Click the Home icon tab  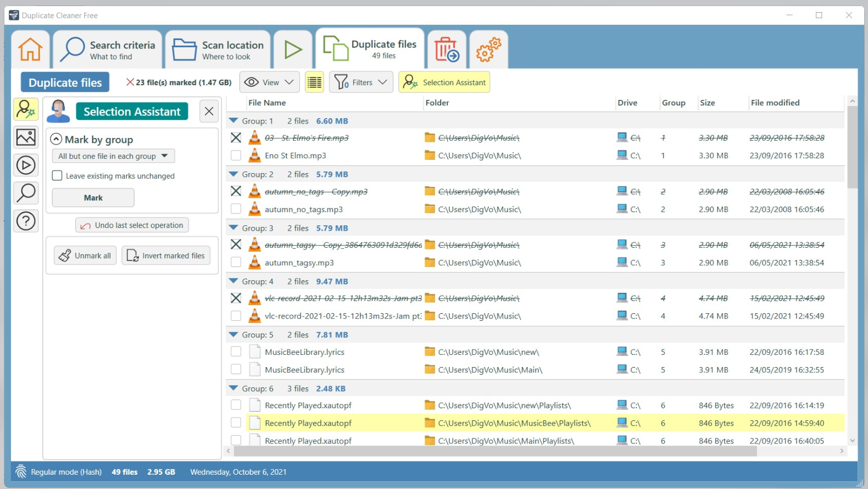click(30, 49)
